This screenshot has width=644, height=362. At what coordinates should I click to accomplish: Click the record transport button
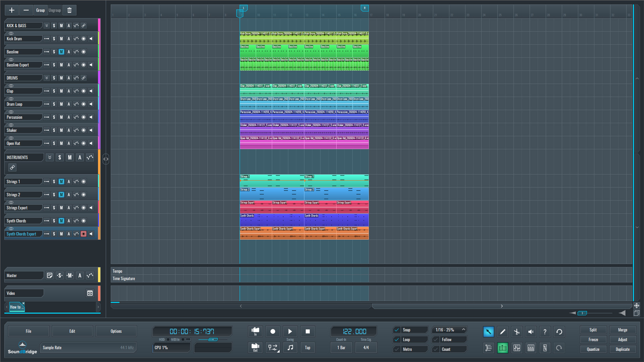click(273, 331)
